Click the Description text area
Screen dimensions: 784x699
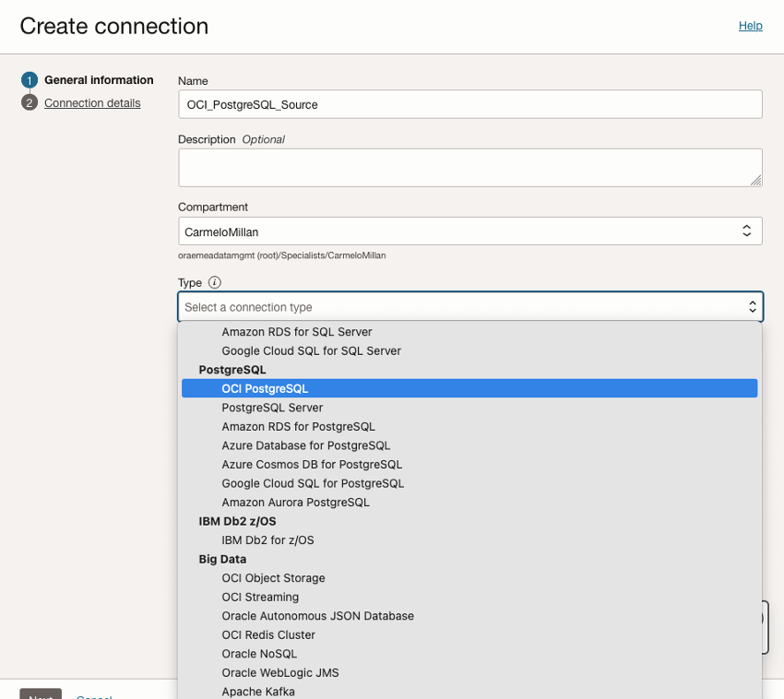point(469,168)
